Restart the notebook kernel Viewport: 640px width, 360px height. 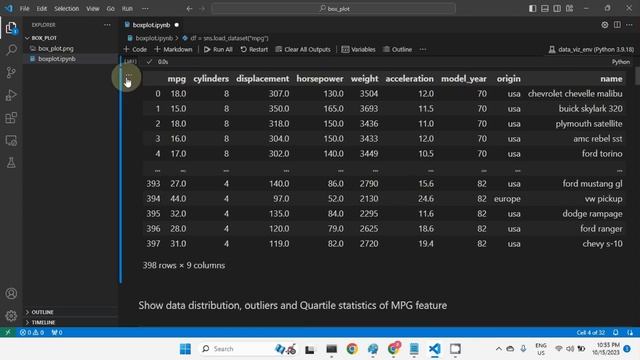(x=254, y=49)
